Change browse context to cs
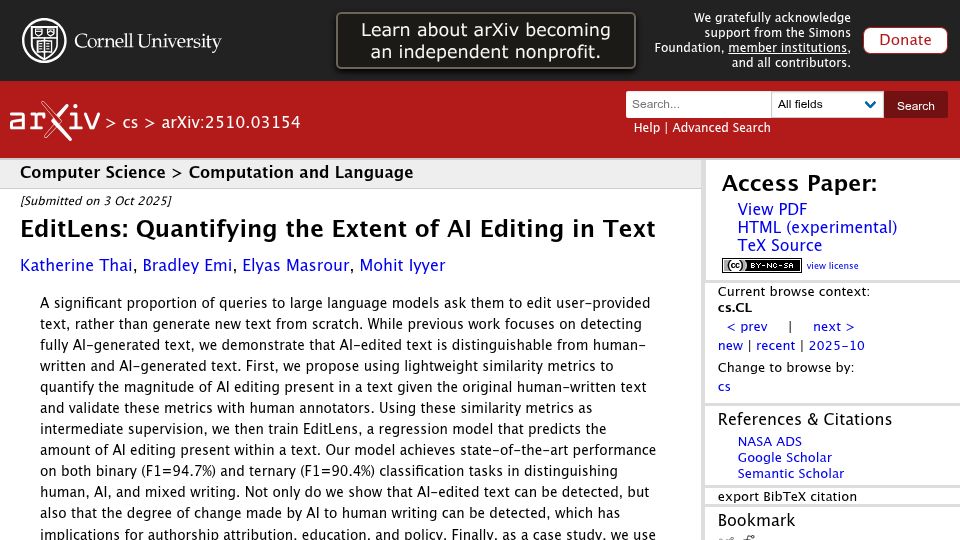960x540 pixels. (x=724, y=386)
